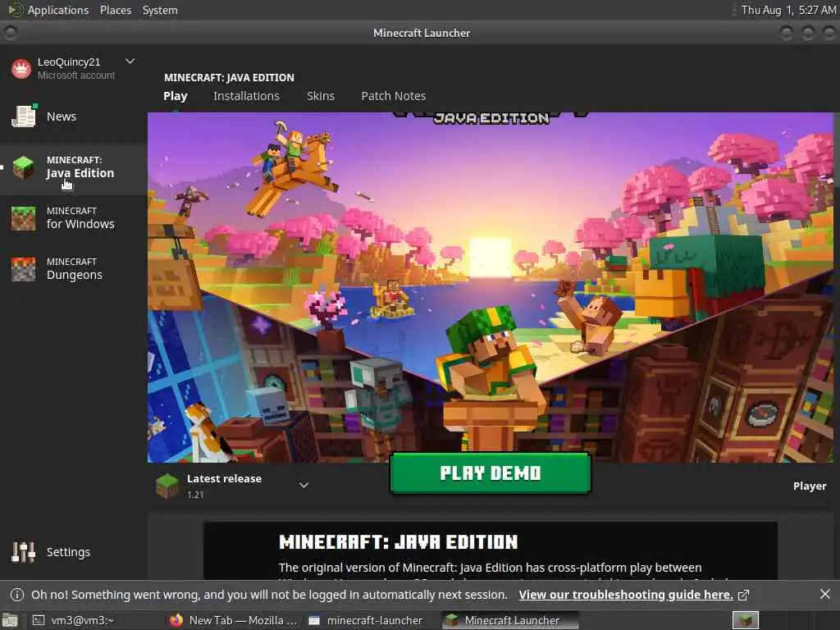Click the green PLAY DEMO button
The image size is (840, 630).
pyautogui.click(x=491, y=473)
